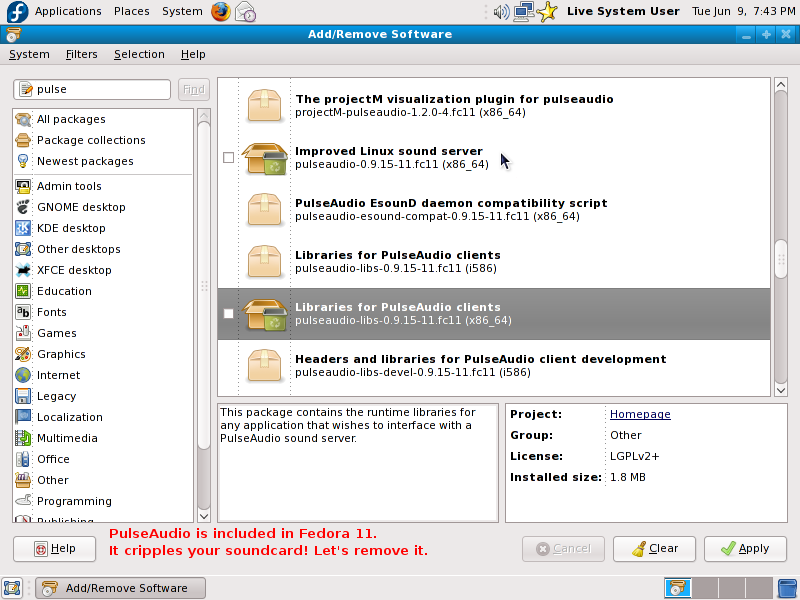Select the XFCE desktop icon
Viewport: 800px width, 600px height.
click(23, 269)
